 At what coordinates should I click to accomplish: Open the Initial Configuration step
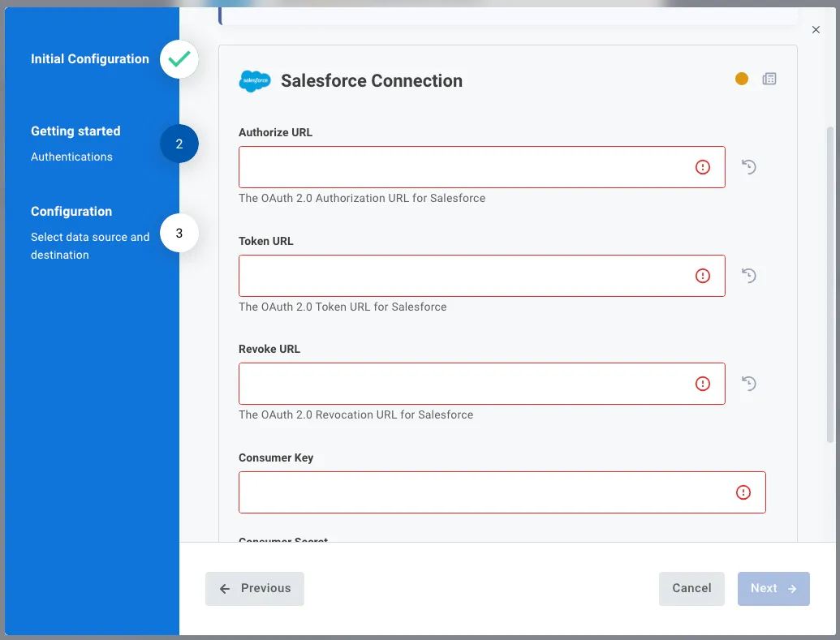pos(89,59)
